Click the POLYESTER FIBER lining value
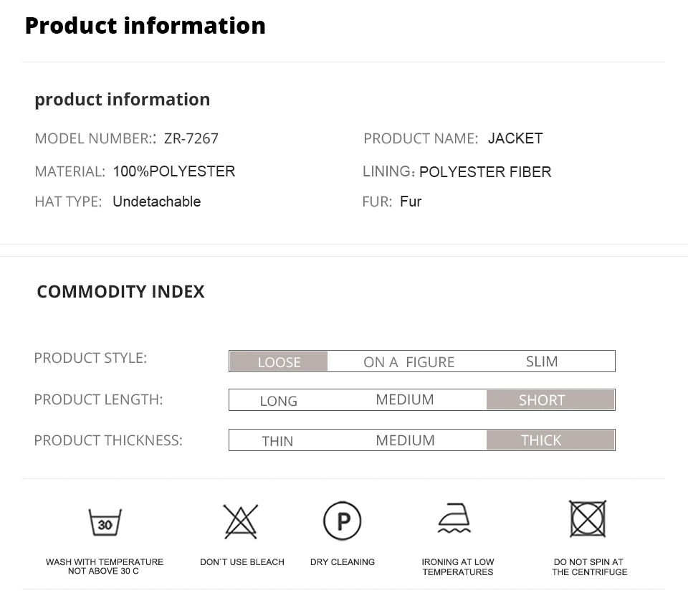Screen dimensions: 688x616 click(485, 172)
